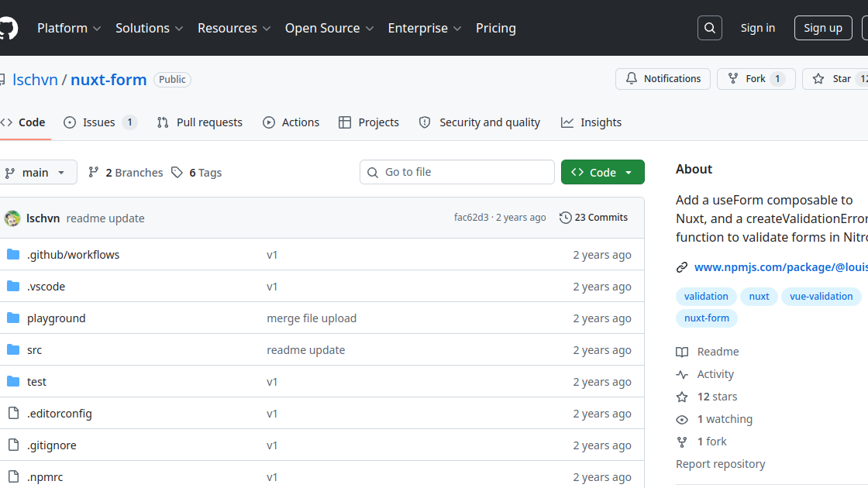Open the src folder
Screen dimensions: 868x488
[34, 350]
